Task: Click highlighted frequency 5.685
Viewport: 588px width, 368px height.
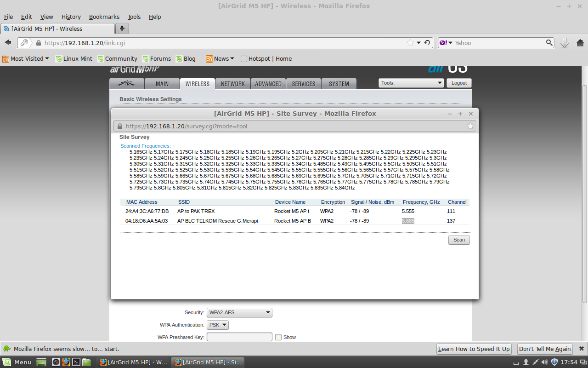Action: (408, 221)
